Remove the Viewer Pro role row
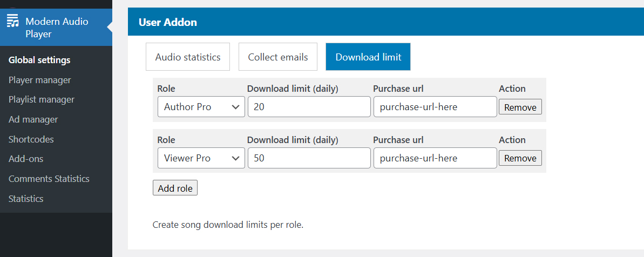644x257 pixels. point(520,158)
